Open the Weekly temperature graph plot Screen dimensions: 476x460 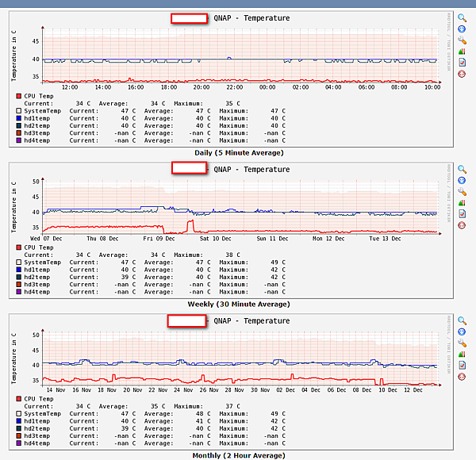[x=231, y=231]
